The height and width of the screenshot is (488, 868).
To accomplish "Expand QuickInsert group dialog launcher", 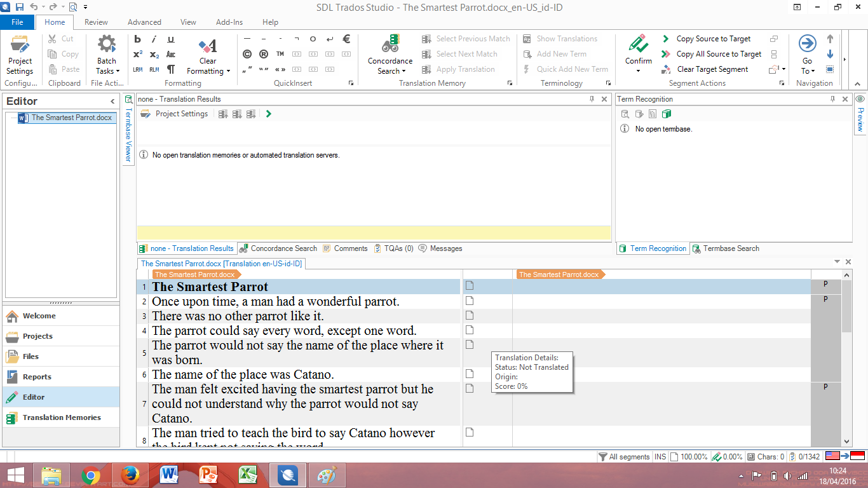I will coord(351,83).
